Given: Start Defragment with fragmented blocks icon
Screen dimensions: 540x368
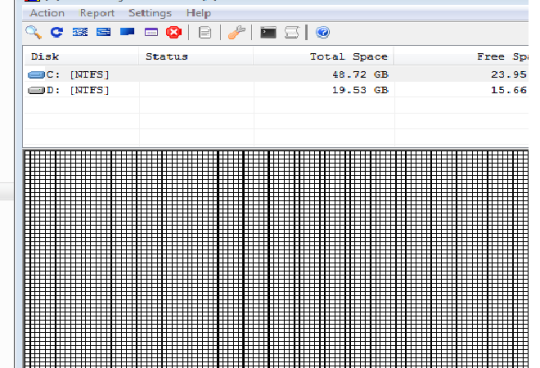Looking at the screenshot, I should tap(80, 32).
